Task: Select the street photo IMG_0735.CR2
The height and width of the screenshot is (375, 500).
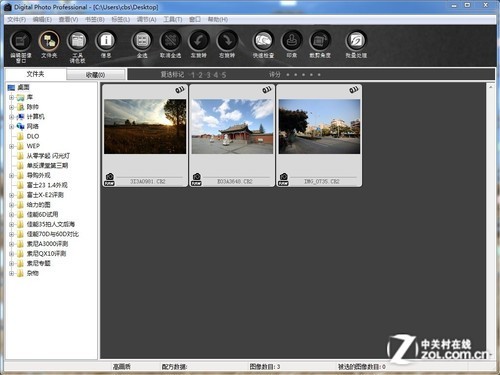Action: [x=319, y=126]
